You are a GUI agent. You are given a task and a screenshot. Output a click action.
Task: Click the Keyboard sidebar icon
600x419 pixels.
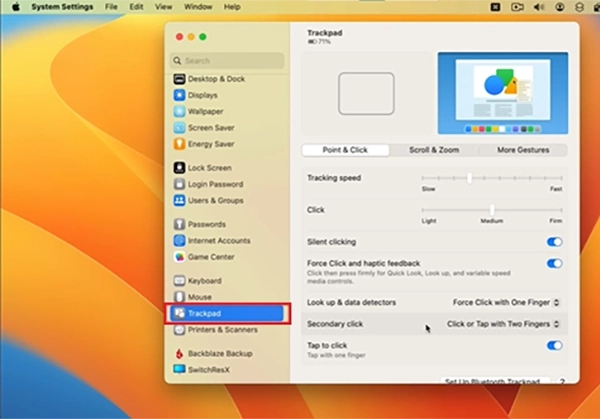[x=179, y=280]
